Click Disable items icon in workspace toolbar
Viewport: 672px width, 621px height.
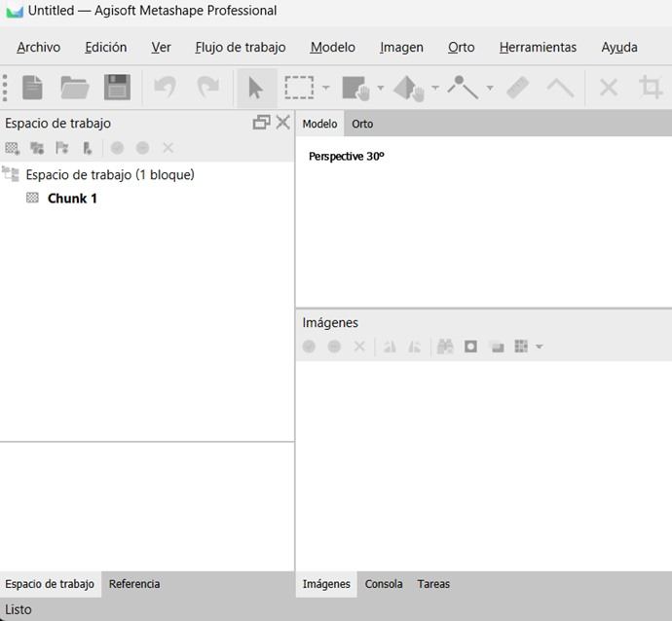click(x=142, y=148)
